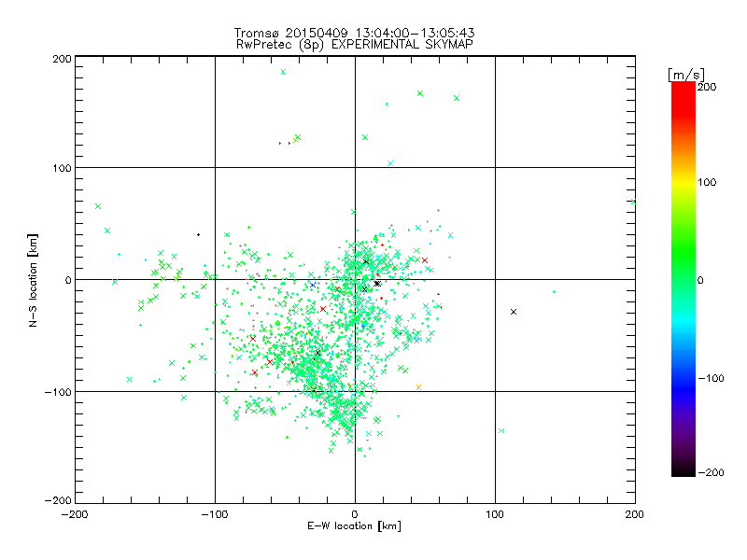747x560 pixels.
Task: Click the colorbar label 100
Action: pyautogui.click(x=707, y=182)
